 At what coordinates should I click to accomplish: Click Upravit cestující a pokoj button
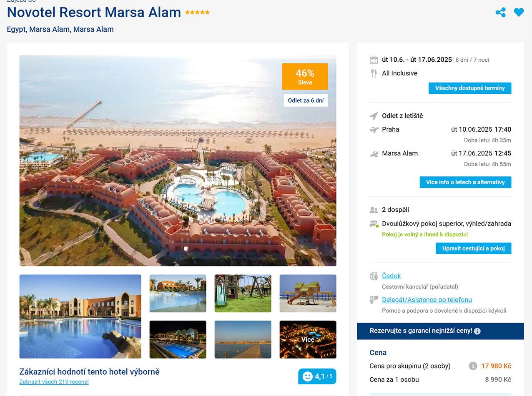[x=473, y=248]
